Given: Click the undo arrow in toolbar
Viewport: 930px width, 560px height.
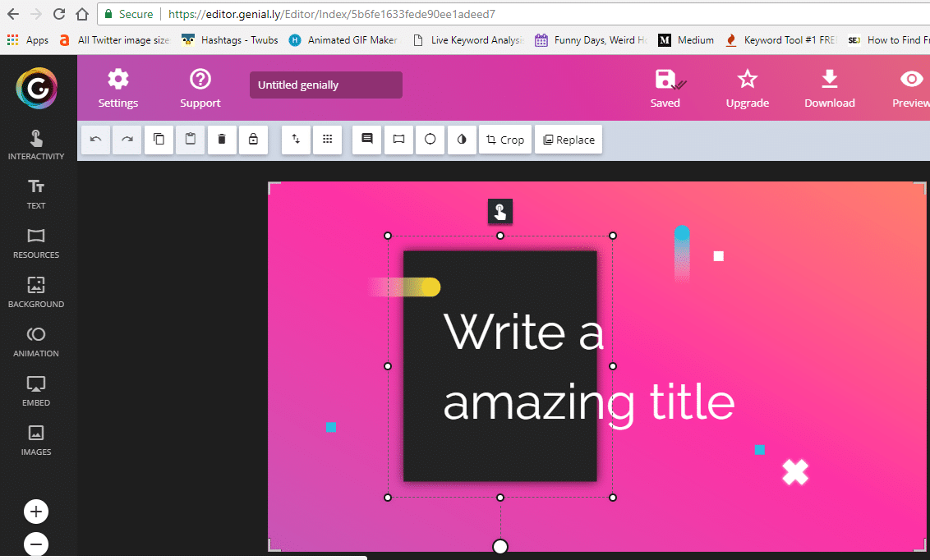Looking at the screenshot, I should [96, 140].
